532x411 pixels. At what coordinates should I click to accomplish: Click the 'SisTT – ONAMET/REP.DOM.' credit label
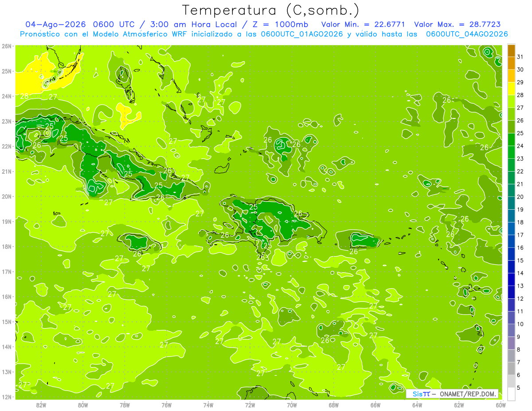tap(452, 394)
